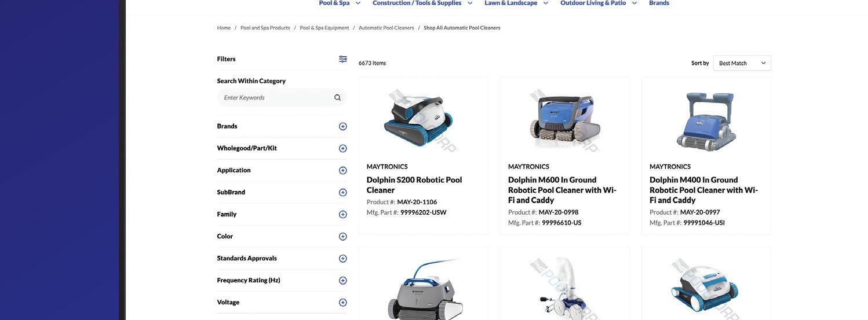Click the gray Pentair robotic cleaner image
The image size is (868, 320).
tap(425, 289)
